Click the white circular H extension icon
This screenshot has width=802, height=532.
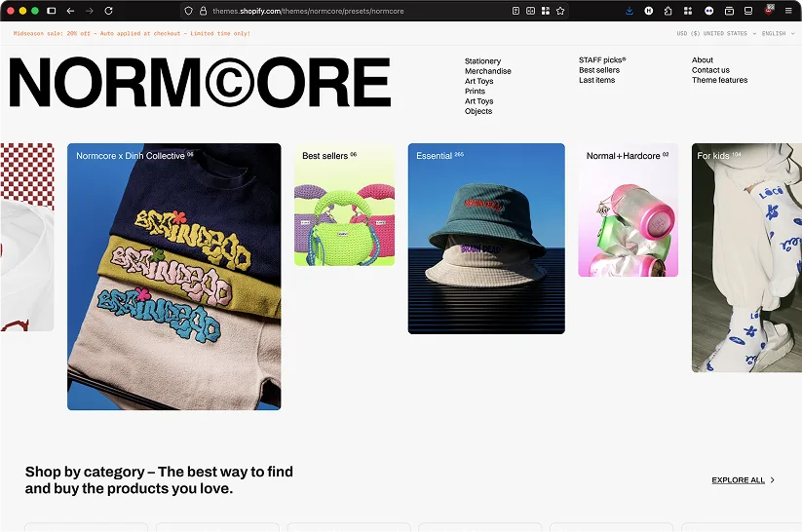pos(649,11)
